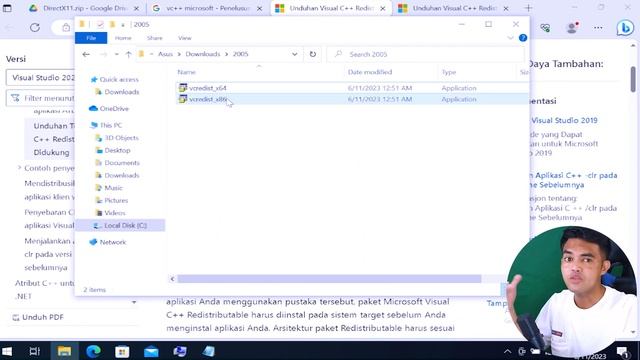Expand the address bar history dropdown
The image size is (640, 360).
click(x=294, y=54)
